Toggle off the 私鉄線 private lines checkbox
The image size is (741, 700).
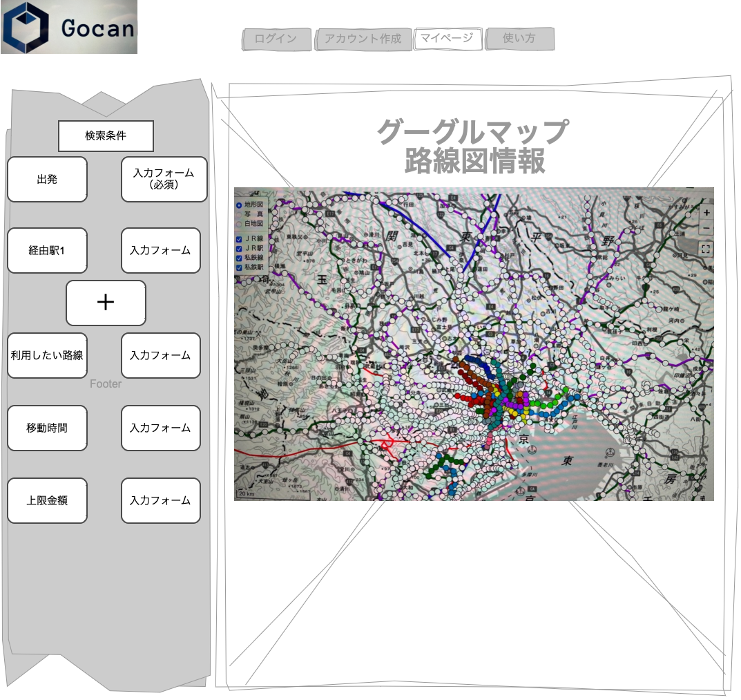click(239, 256)
